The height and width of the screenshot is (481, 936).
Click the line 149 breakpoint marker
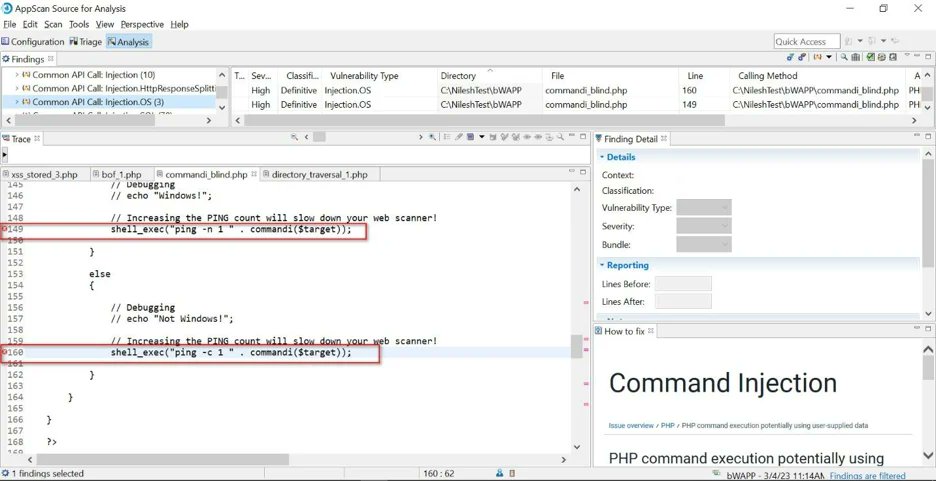coord(5,229)
